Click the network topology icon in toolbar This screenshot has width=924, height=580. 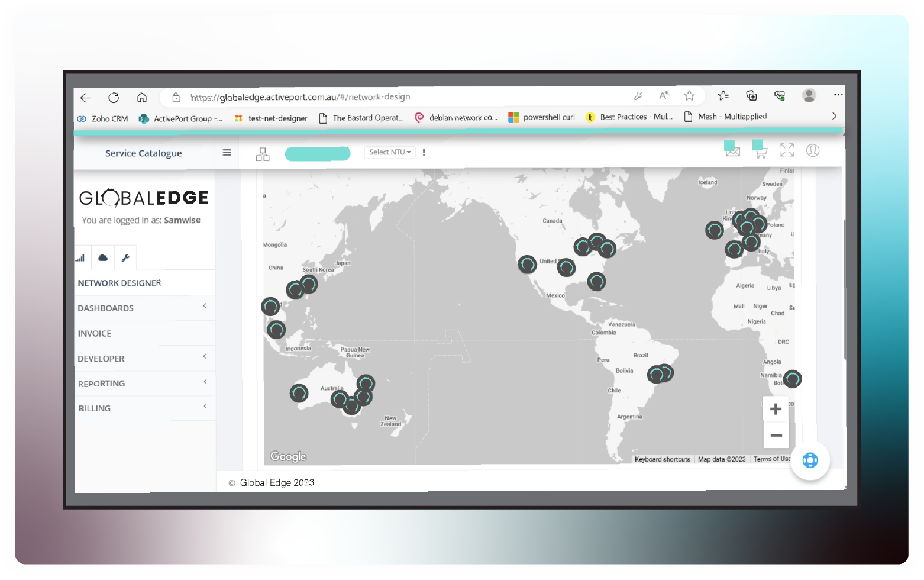[x=263, y=154]
